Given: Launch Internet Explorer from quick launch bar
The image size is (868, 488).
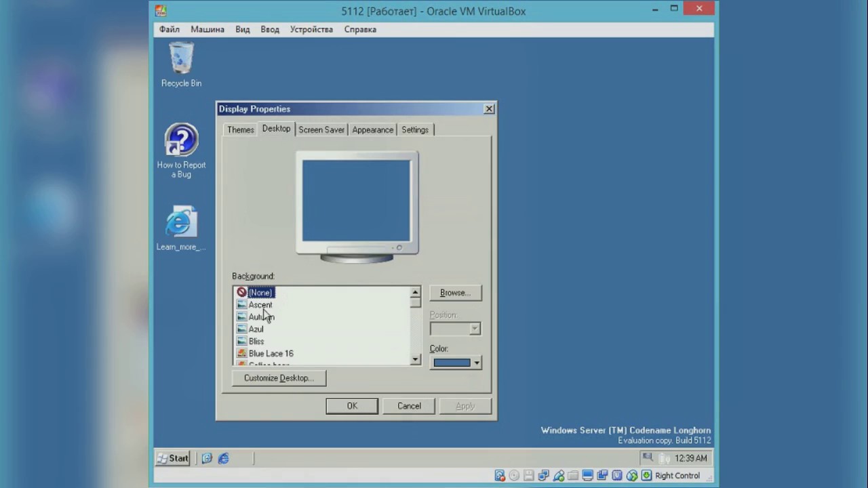Looking at the screenshot, I should [223, 458].
